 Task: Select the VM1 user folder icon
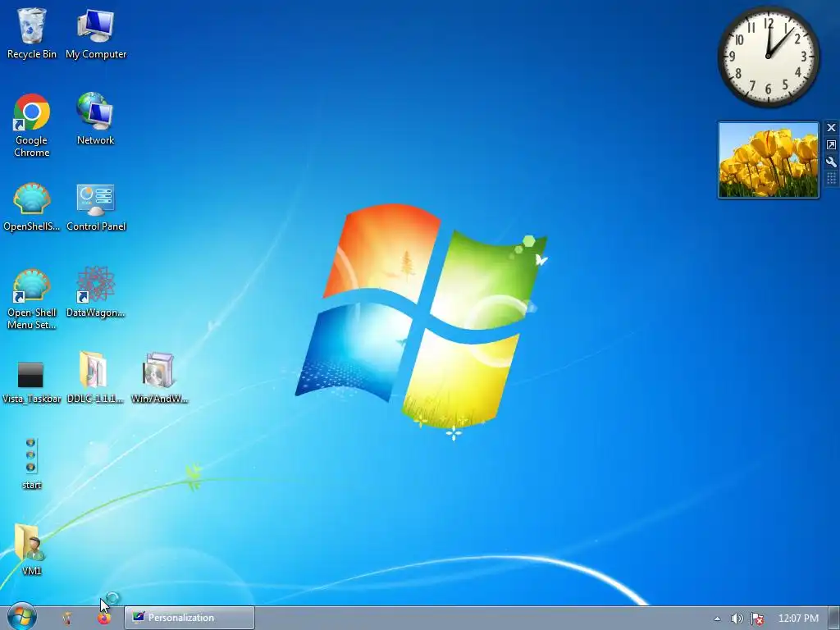(x=31, y=550)
